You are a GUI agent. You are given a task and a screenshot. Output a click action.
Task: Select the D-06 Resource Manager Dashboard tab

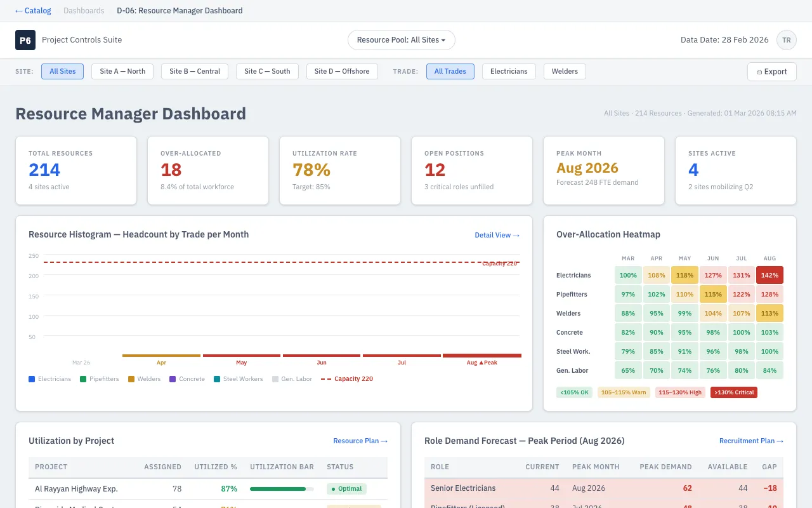pyautogui.click(x=180, y=10)
